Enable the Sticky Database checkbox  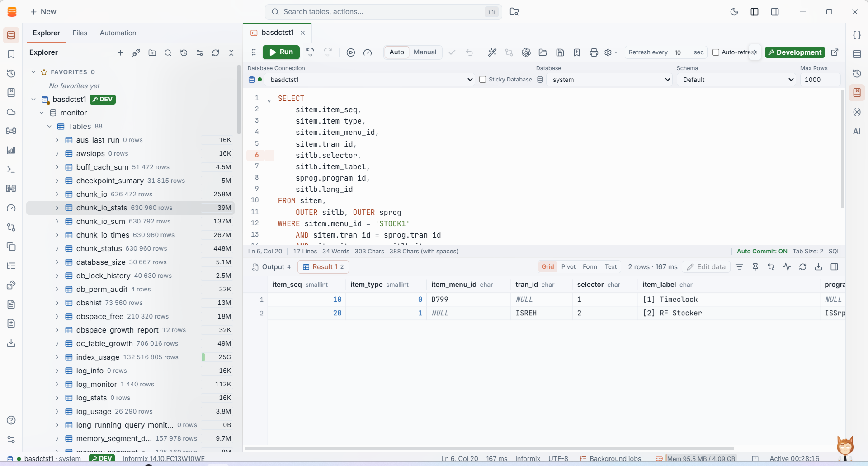482,80
